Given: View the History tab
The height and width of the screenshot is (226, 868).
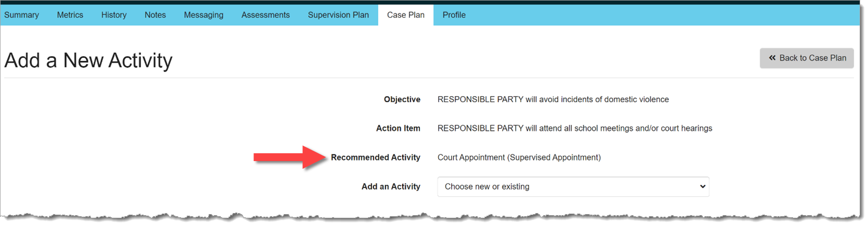Looking at the screenshot, I should [x=114, y=15].
